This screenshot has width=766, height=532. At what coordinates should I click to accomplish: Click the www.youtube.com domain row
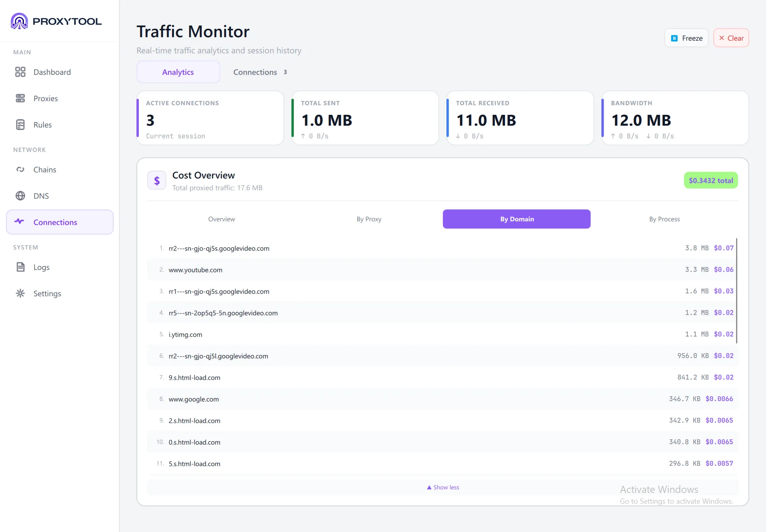click(x=442, y=270)
